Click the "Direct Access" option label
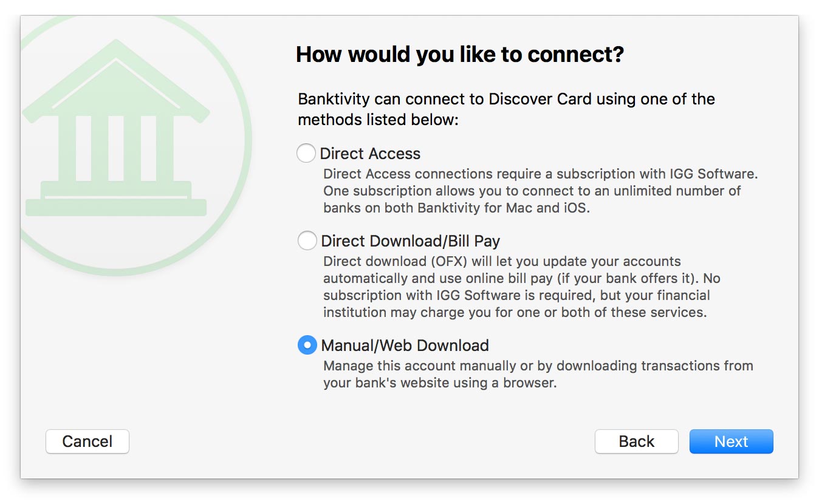Screen dimensions: 819x504 click(x=370, y=154)
